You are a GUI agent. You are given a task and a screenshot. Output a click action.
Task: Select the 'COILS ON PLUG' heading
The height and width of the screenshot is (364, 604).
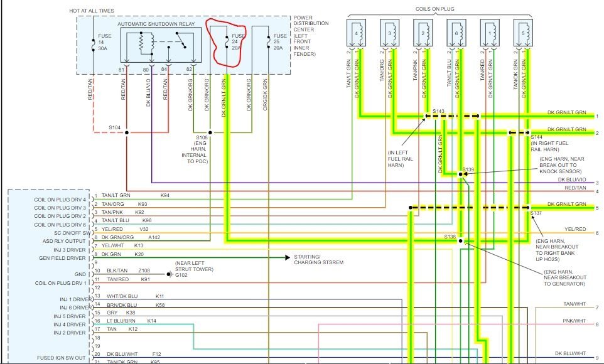(x=435, y=9)
